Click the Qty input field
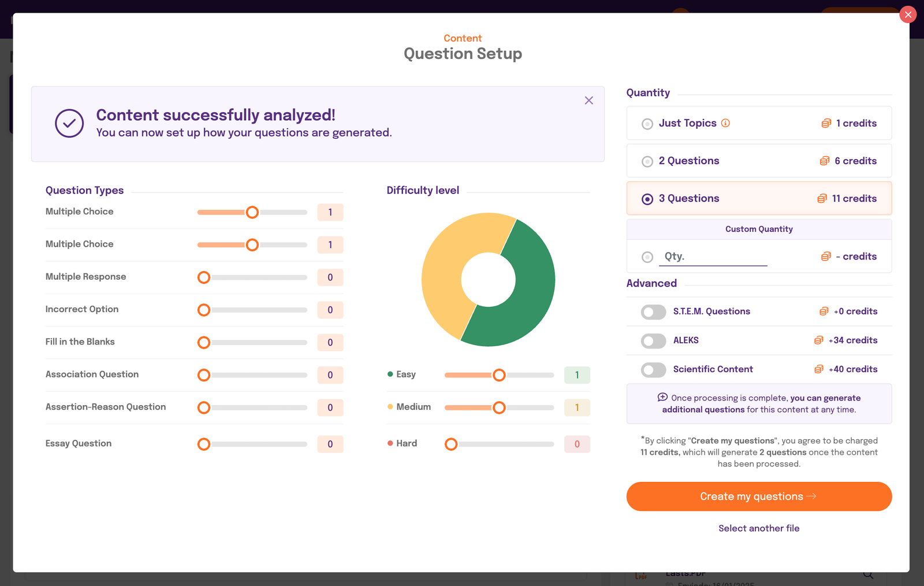 [x=713, y=256]
